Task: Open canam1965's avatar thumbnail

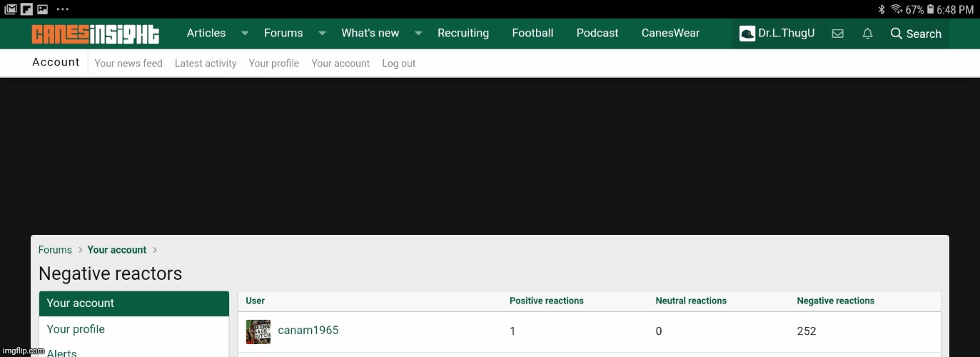Action: [258, 331]
